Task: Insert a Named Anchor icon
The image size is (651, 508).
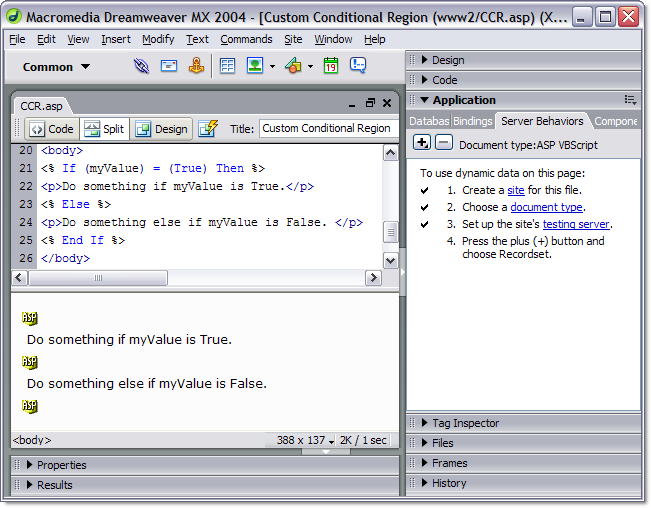Action: coord(196,66)
